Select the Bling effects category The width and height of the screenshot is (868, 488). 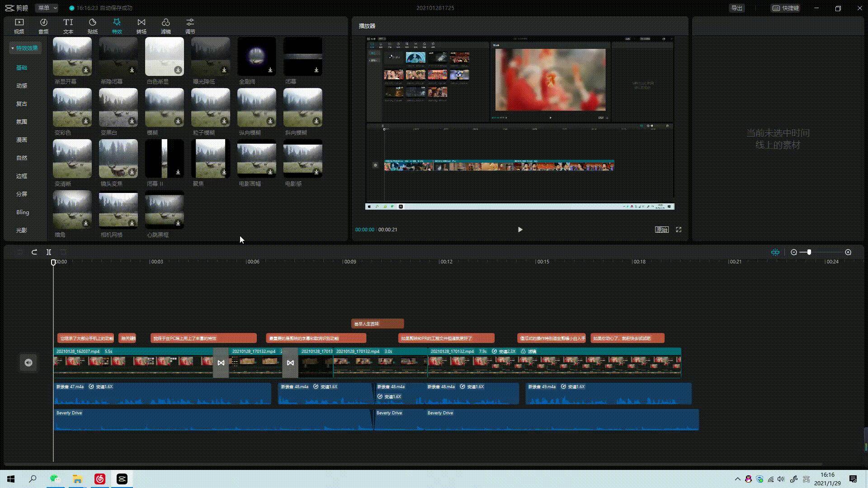[x=23, y=212]
